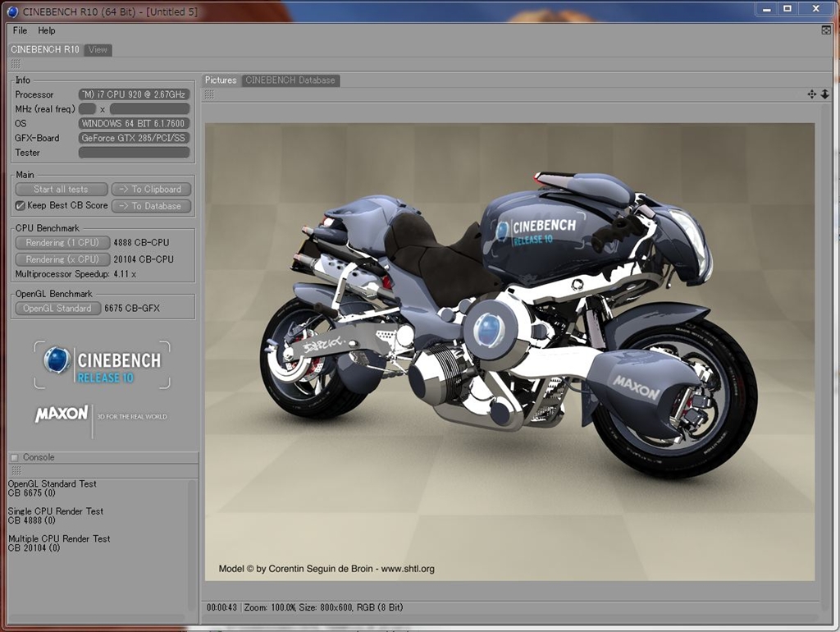Click the 4888 CB-CPU score
Viewport: 840px width, 632px height.
tap(141, 243)
